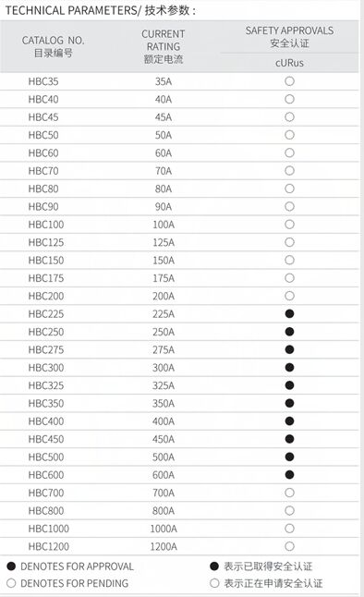Click the empty circle in HBC35 row
The width and height of the screenshot is (364, 597).
[289, 81]
